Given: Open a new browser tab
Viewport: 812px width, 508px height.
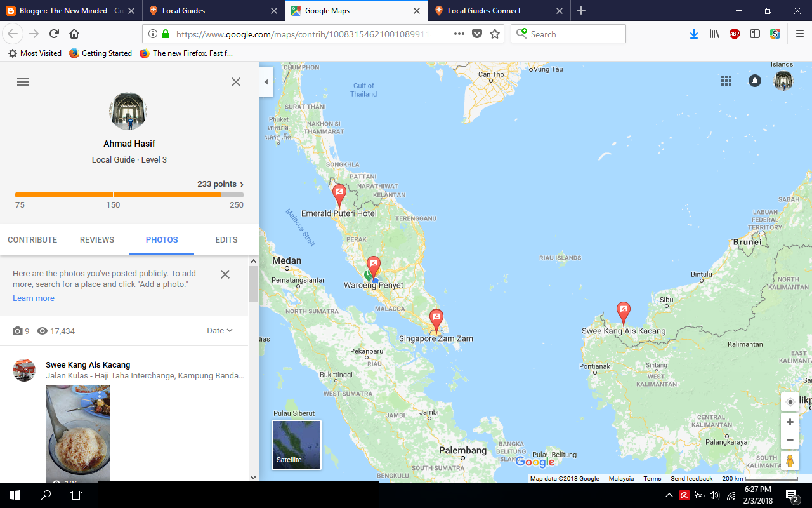Looking at the screenshot, I should tap(581, 11).
